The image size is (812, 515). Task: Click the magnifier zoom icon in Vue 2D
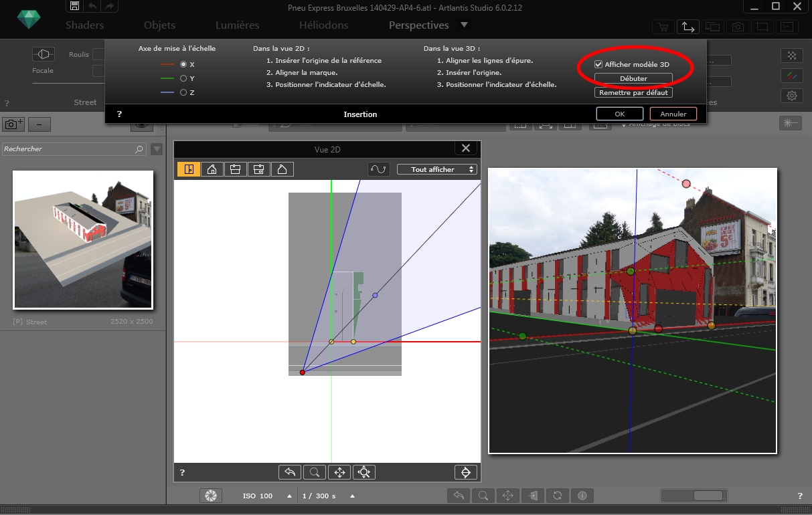coord(314,472)
